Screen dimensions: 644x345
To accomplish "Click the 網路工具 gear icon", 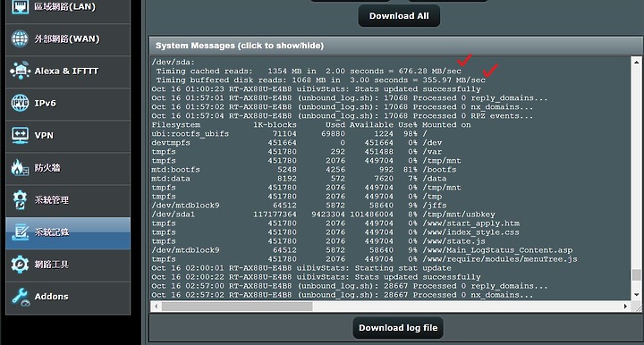I will click(x=20, y=265).
